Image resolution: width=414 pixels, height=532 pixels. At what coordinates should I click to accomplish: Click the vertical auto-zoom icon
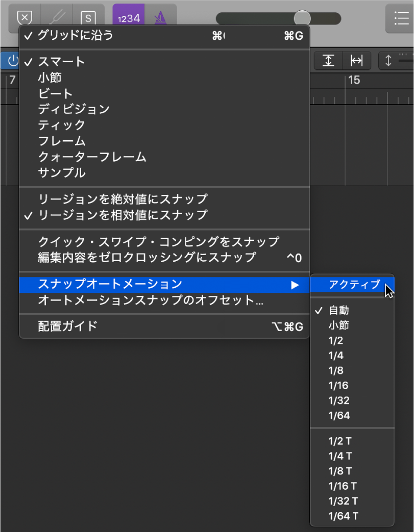[x=327, y=60]
